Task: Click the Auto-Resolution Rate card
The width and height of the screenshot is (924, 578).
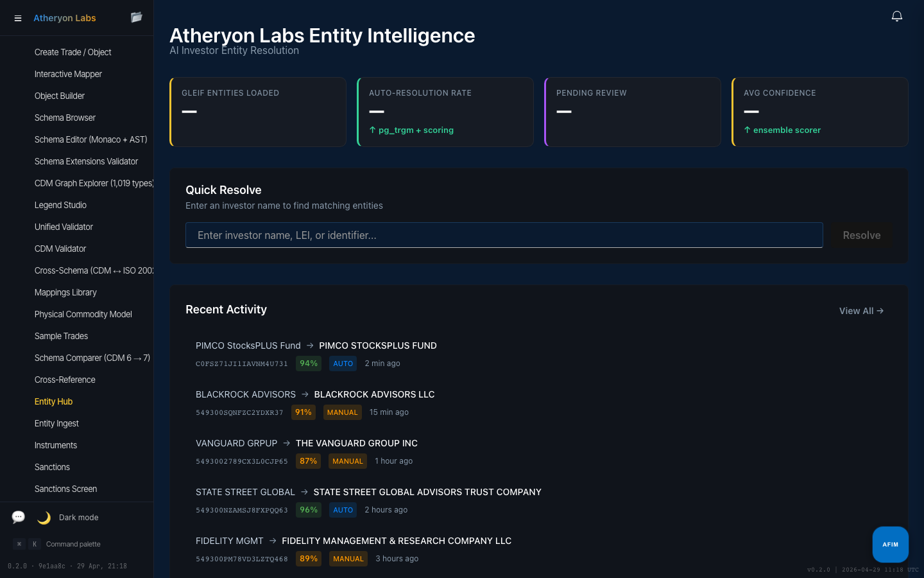Action: [445, 112]
